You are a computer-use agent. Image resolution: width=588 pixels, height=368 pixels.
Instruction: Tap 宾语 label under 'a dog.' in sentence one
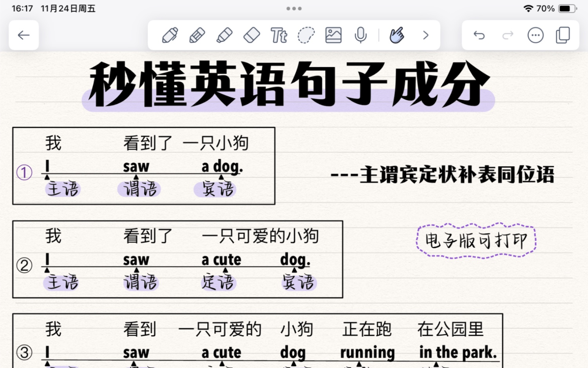pos(218,189)
